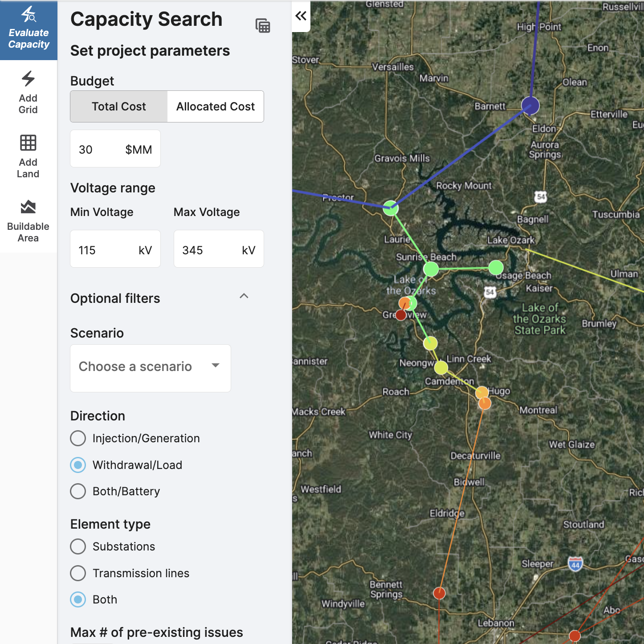Select the Add Land grid icon
Image resolution: width=644 pixels, height=644 pixels.
click(x=28, y=143)
